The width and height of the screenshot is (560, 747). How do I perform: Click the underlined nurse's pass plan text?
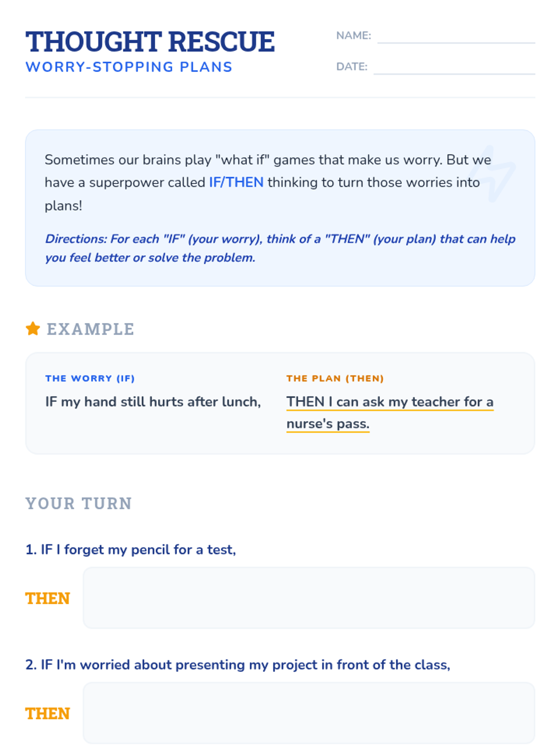coord(390,413)
